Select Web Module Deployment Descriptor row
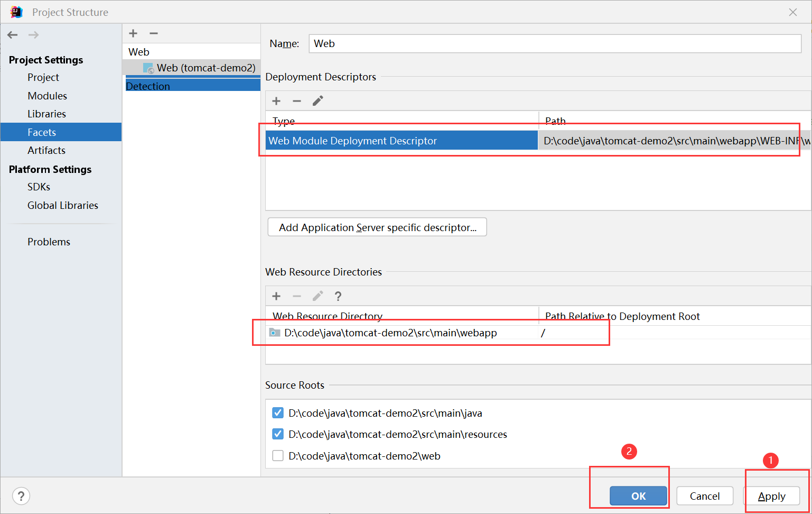This screenshot has width=812, height=514. 538,141
